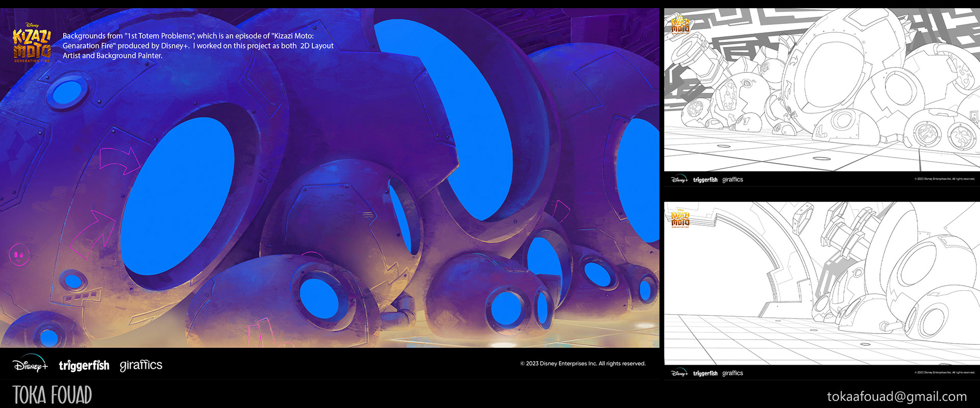Click the small Disney+ logo under the top line-art
The height and width of the screenshot is (408, 980).
pyautogui.click(x=679, y=180)
